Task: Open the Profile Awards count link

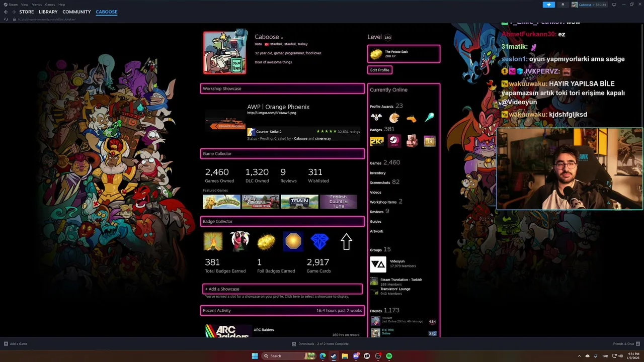Action: (386, 106)
